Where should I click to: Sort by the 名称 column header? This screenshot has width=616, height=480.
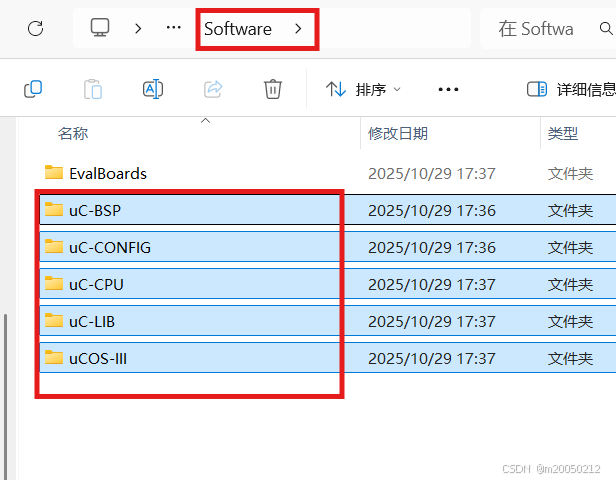[73, 134]
